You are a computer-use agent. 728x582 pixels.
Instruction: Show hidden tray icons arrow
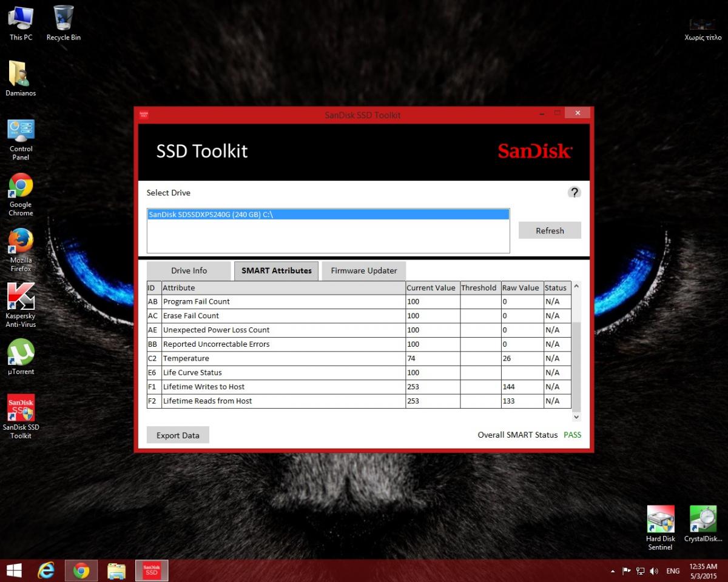(x=613, y=571)
